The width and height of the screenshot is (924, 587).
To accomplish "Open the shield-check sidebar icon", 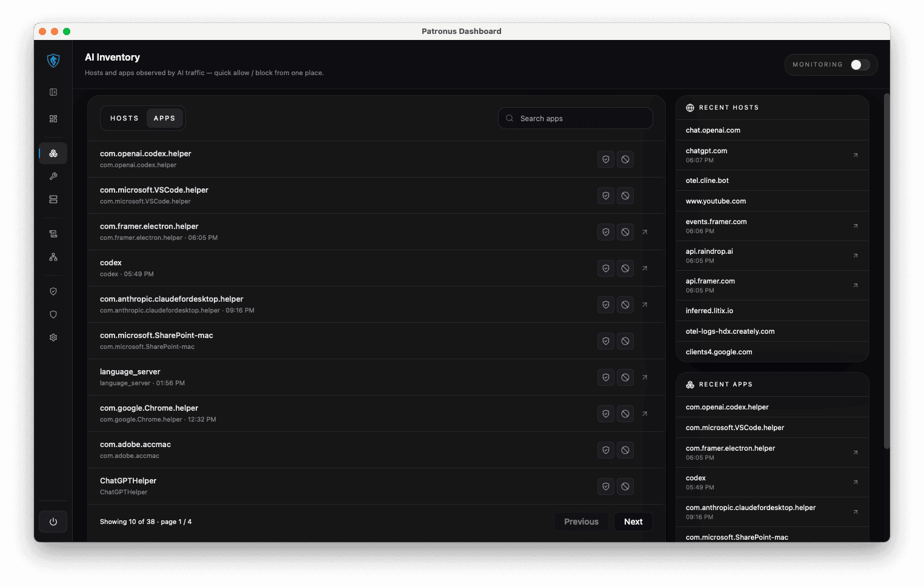I will [53, 291].
